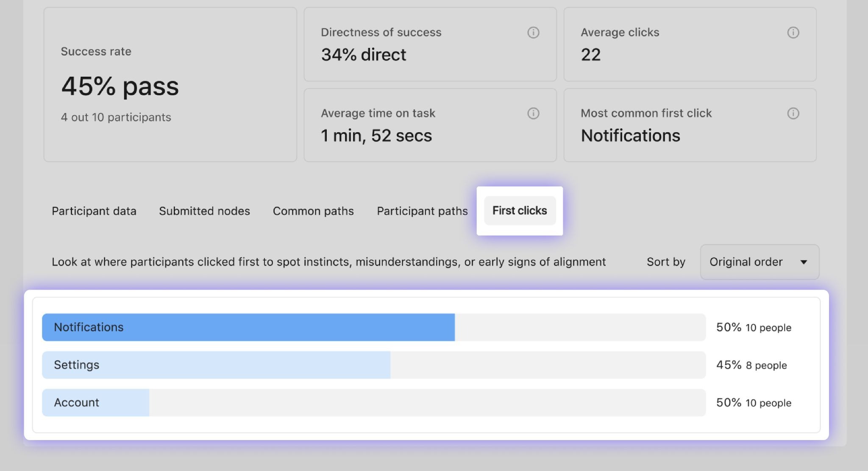Image resolution: width=868 pixels, height=471 pixels.
Task: Open the Submitted nodes tab
Action: (x=204, y=211)
